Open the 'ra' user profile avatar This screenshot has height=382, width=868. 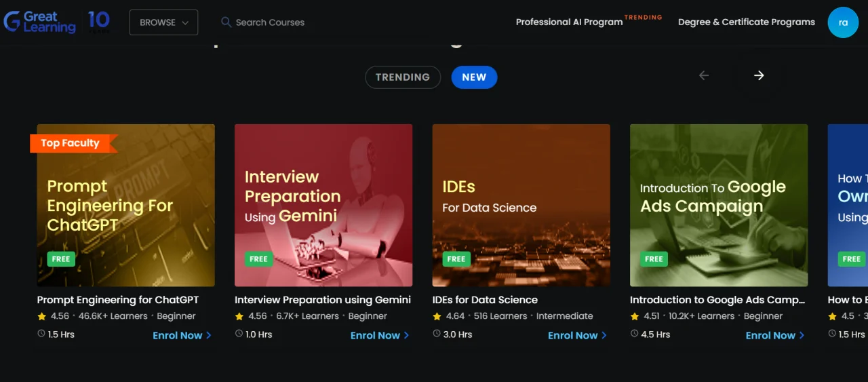[x=843, y=22]
